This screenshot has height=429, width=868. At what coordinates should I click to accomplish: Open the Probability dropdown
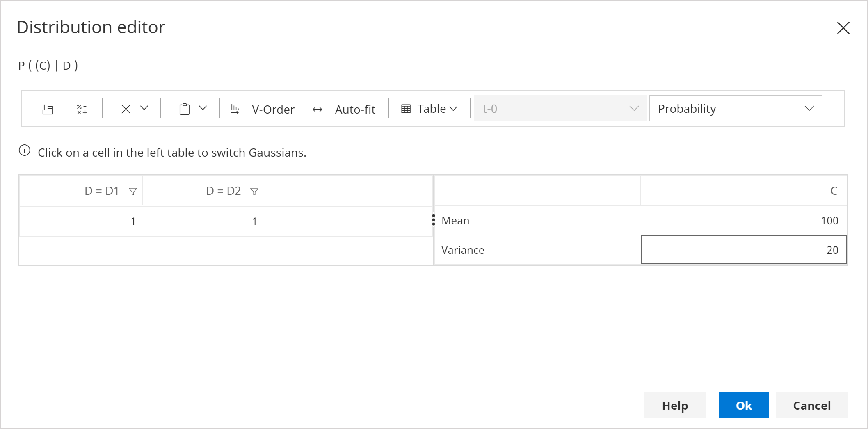(735, 109)
